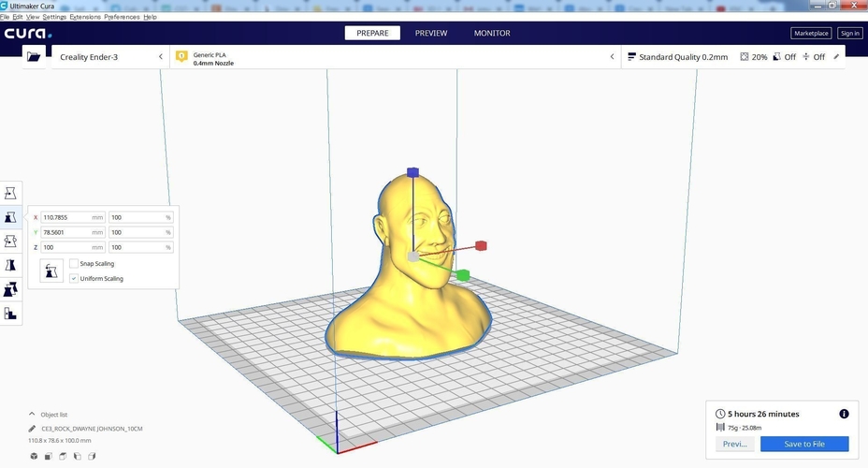Open the Standard Quality 0.2mm settings panel
The height and width of the screenshot is (468, 868).
733,56
